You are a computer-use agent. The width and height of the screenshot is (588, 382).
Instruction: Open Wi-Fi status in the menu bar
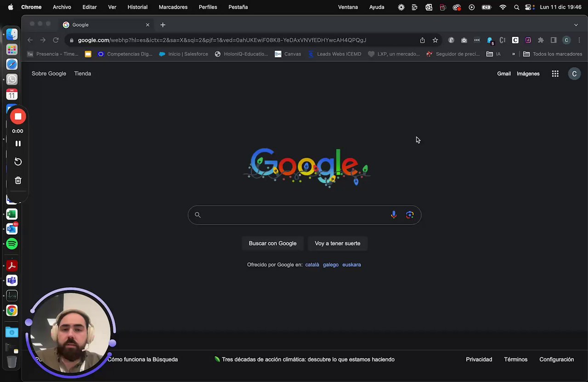coord(503,7)
